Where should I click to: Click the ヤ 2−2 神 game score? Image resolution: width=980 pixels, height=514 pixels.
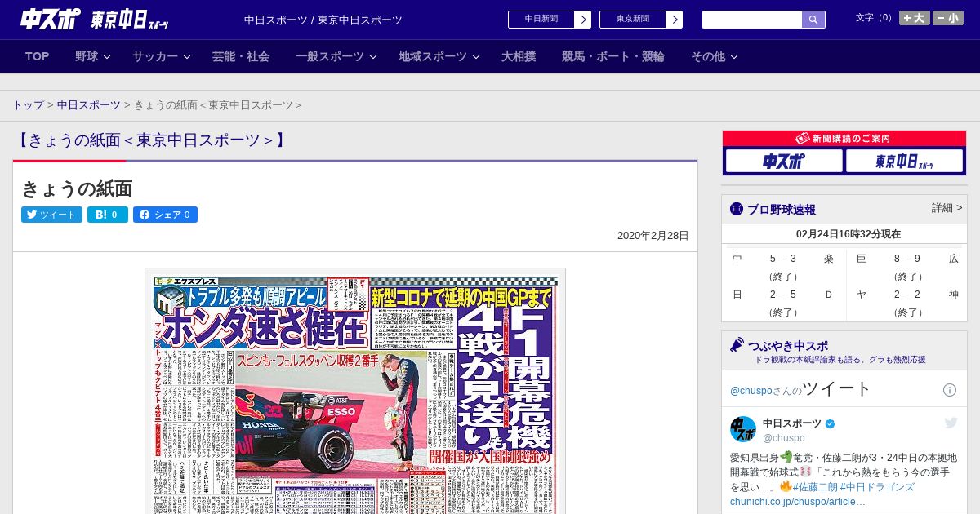pyautogui.click(x=907, y=302)
